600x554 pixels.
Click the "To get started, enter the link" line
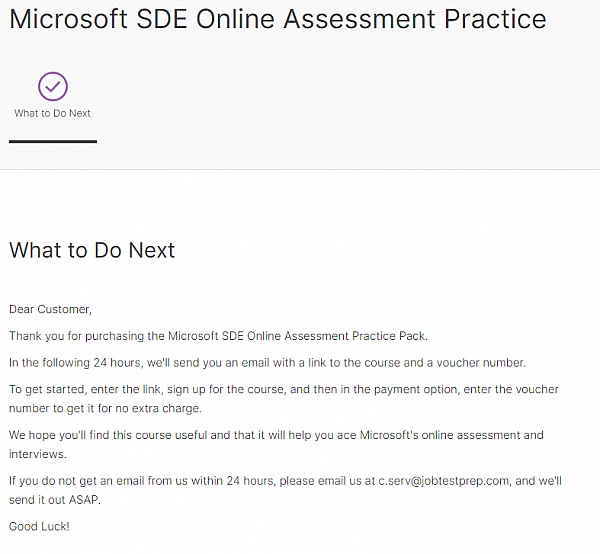click(283, 389)
